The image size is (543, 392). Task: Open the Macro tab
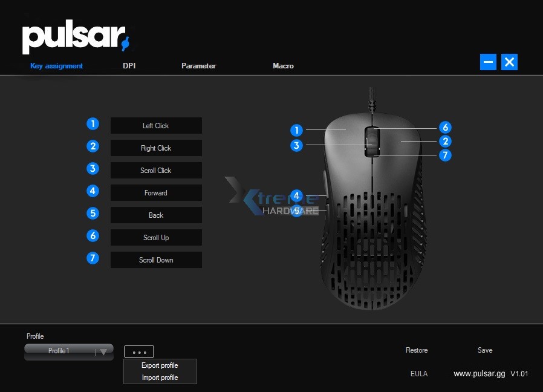283,66
